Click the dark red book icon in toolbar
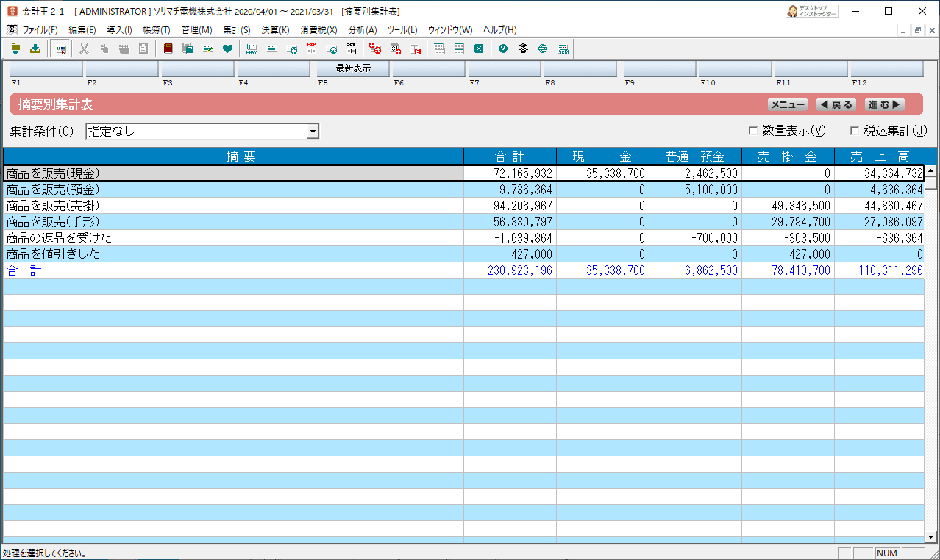 [x=168, y=49]
